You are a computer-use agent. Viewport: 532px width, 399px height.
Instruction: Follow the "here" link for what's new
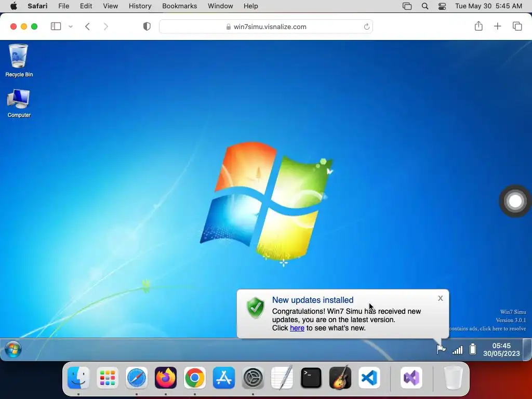click(297, 328)
